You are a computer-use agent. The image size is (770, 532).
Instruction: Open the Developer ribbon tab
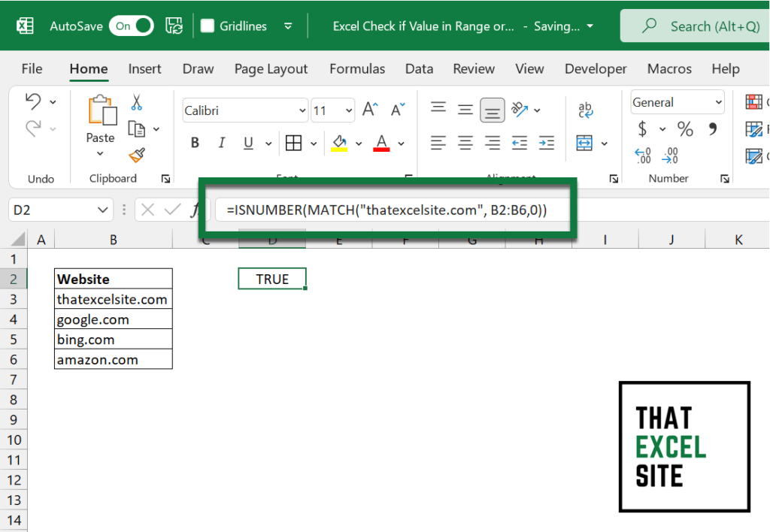[596, 68]
